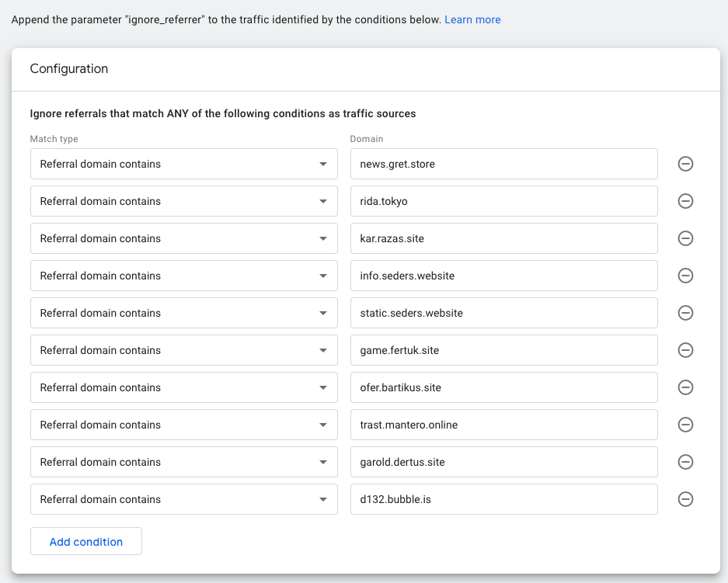Remove the rida.tokyo condition row

685,201
